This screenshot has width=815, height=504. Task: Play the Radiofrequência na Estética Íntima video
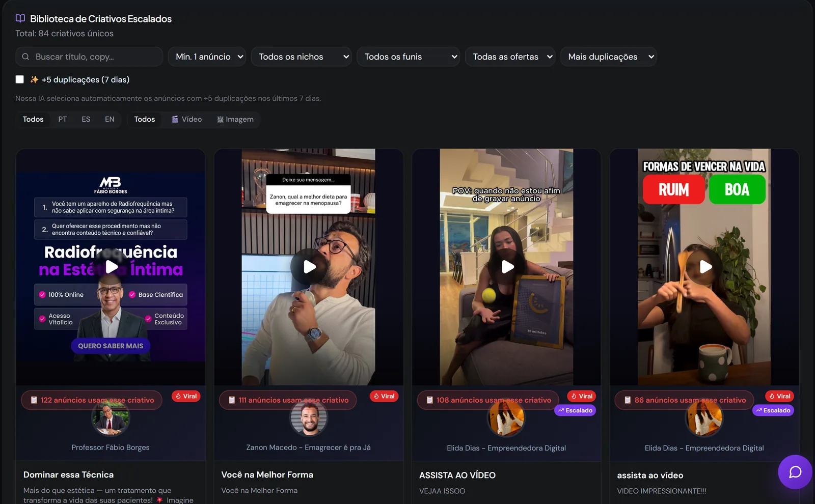[x=111, y=267]
